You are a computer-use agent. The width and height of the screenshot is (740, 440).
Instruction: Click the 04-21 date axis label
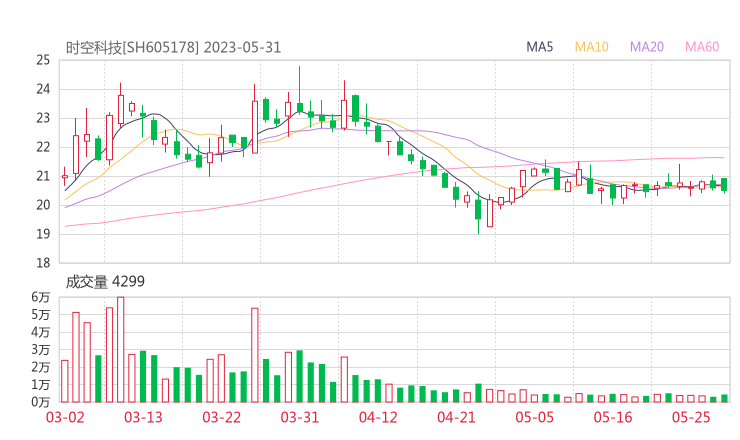456,417
